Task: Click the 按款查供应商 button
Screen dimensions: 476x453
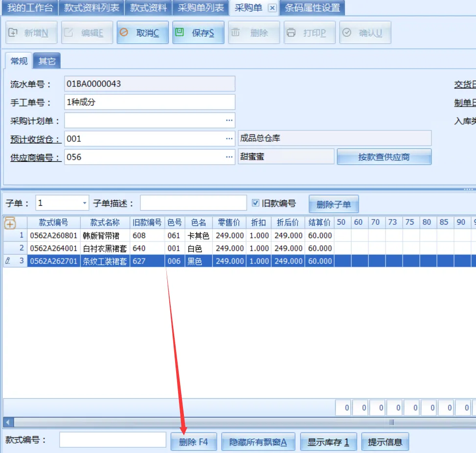Action: pyautogui.click(x=384, y=157)
